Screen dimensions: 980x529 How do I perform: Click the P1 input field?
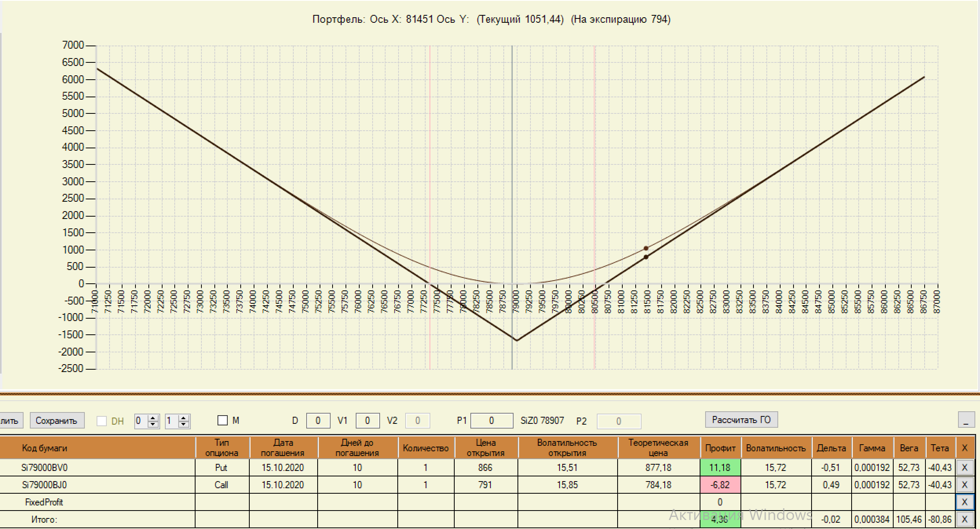(491, 421)
